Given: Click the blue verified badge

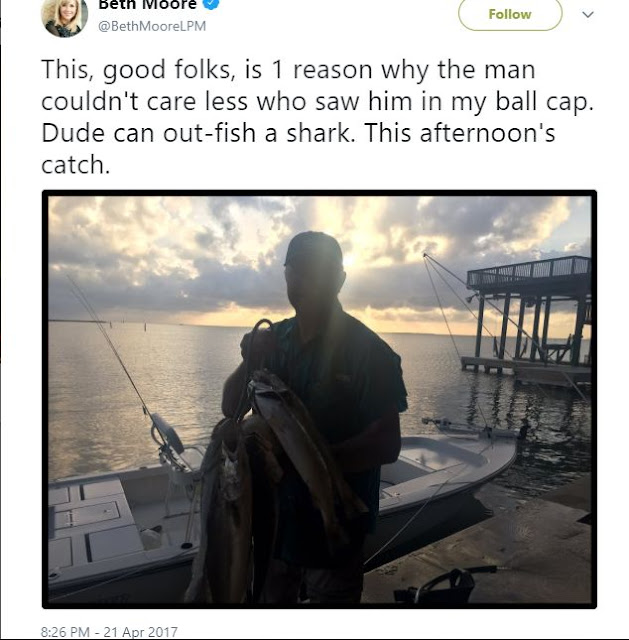Looking at the screenshot, I should [211, 4].
